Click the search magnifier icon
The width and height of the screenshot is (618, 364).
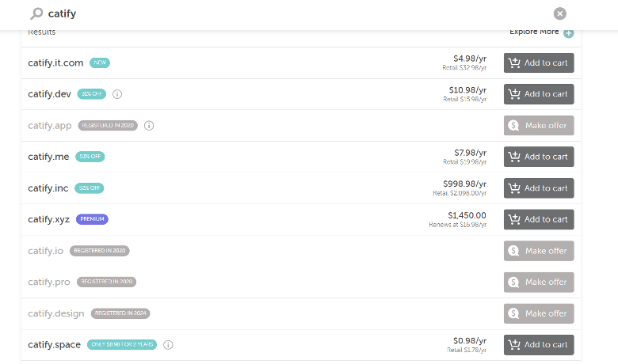click(36, 13)
